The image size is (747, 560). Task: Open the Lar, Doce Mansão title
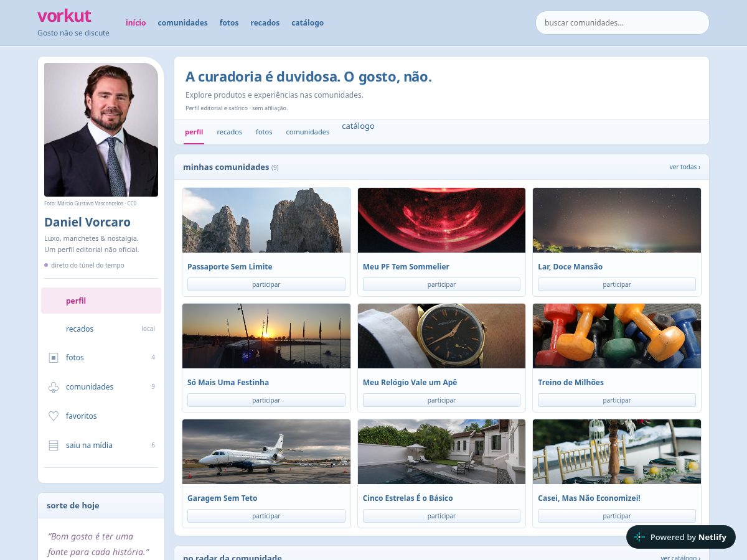click(x=570, y=266)
